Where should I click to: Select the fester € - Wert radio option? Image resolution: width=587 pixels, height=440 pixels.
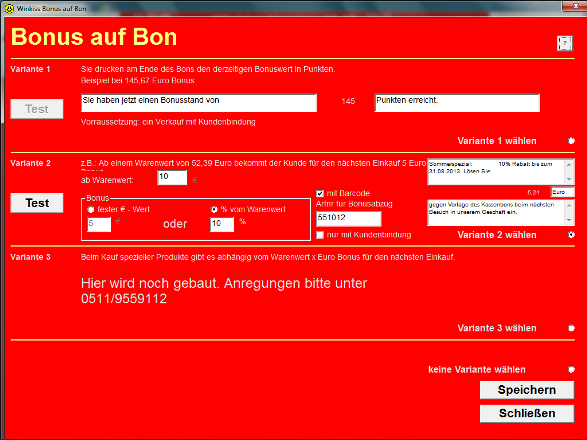tap(91, 210)
